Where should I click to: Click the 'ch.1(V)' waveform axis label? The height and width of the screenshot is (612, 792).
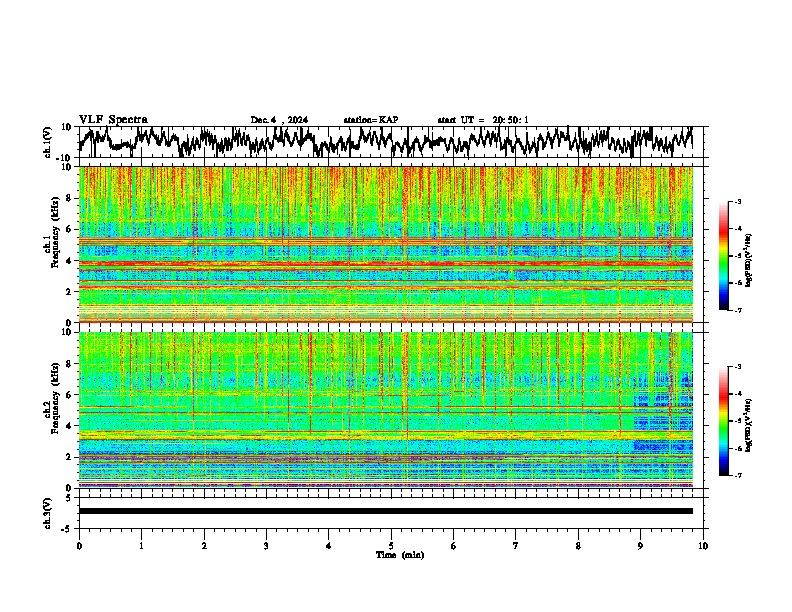pyautogui.click(x=48, y=142)
